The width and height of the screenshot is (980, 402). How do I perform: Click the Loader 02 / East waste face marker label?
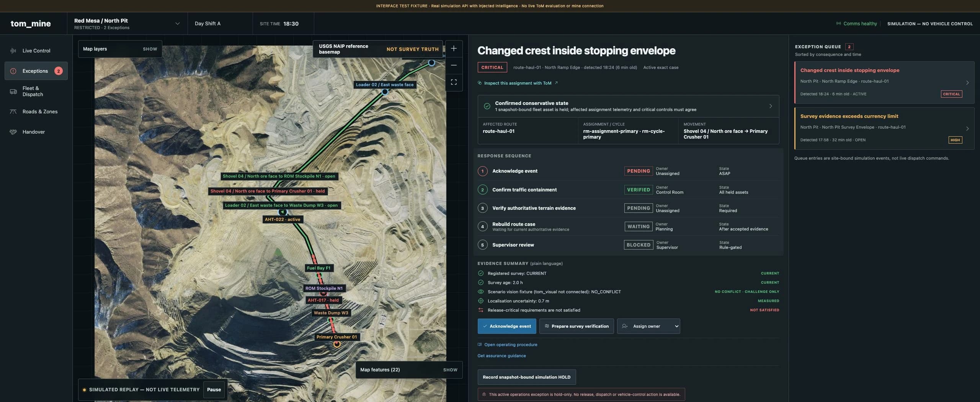(x=385, y=85)
